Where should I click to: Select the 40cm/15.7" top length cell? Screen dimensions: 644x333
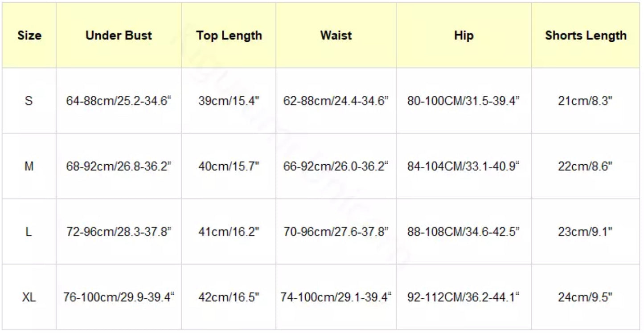(229, 166)
